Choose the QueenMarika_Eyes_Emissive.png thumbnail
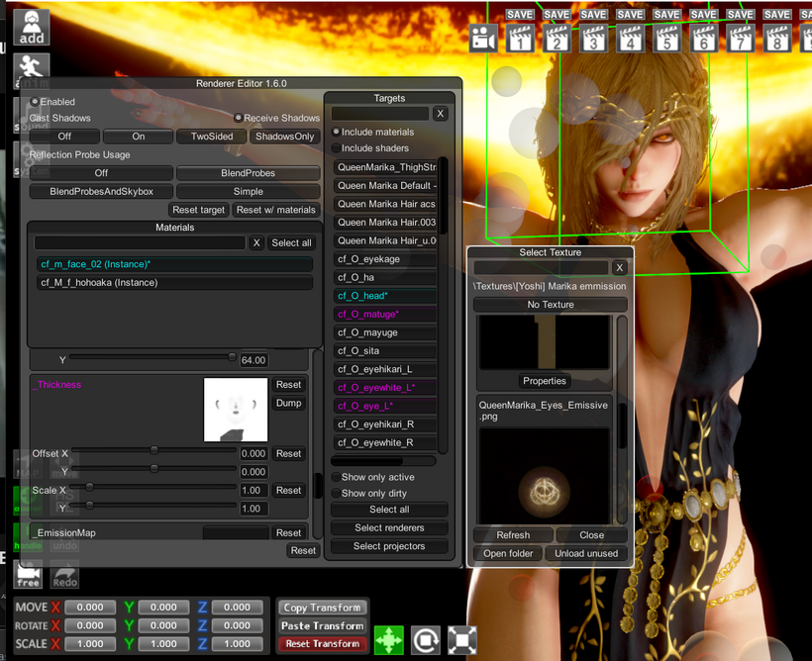This screenshot has width=812, height=661. coord(544,475)
